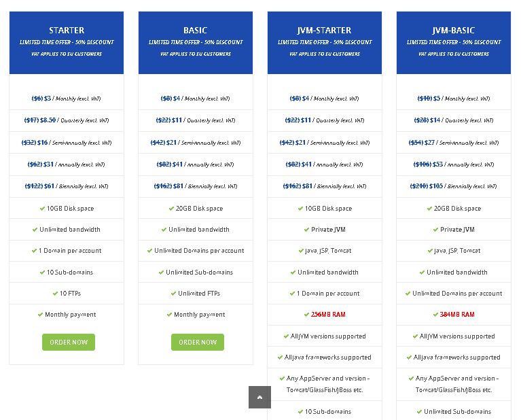Click the $11 Quarterly price in Basic

pyautogui.click(x=177, y=120)
